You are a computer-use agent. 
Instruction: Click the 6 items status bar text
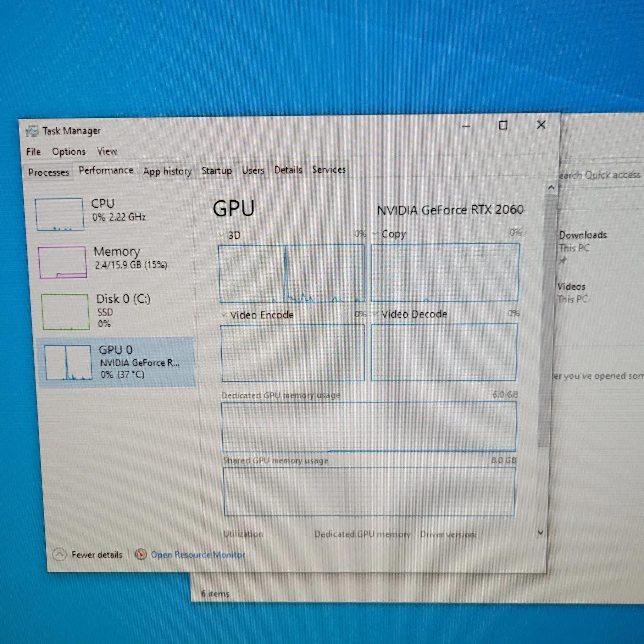[x=215, y=594]
